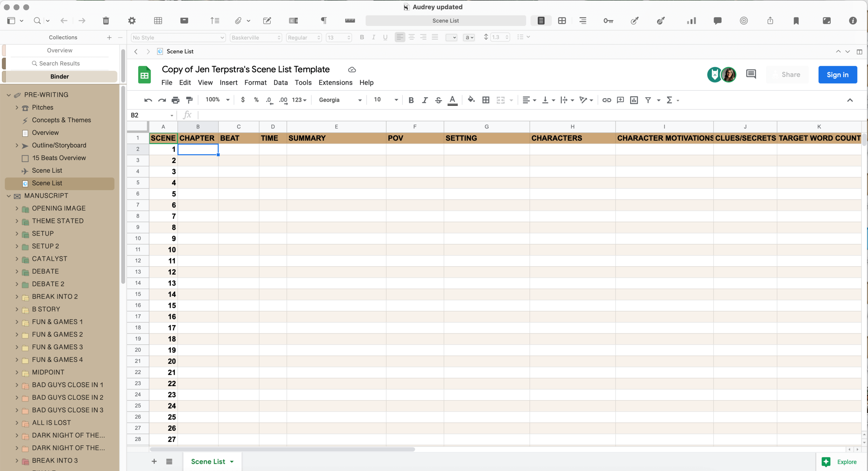Switch to corkboard view mode
The width and height of the screenshot is (868, 471).
[562, 20]
